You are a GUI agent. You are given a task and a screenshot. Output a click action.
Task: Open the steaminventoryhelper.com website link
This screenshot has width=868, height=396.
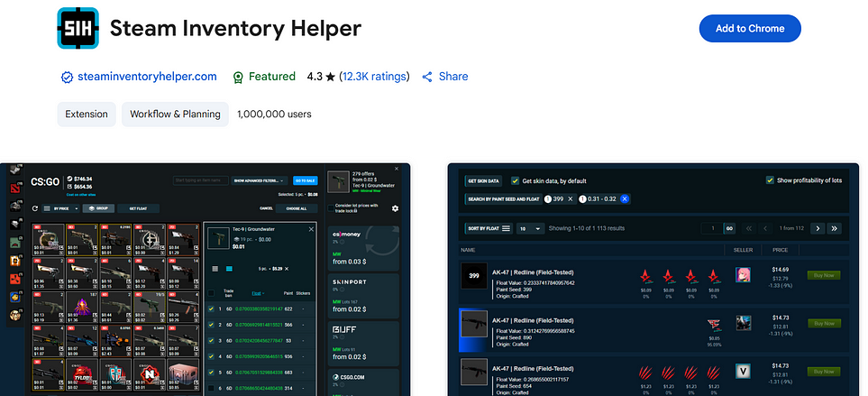pos(147,77)
